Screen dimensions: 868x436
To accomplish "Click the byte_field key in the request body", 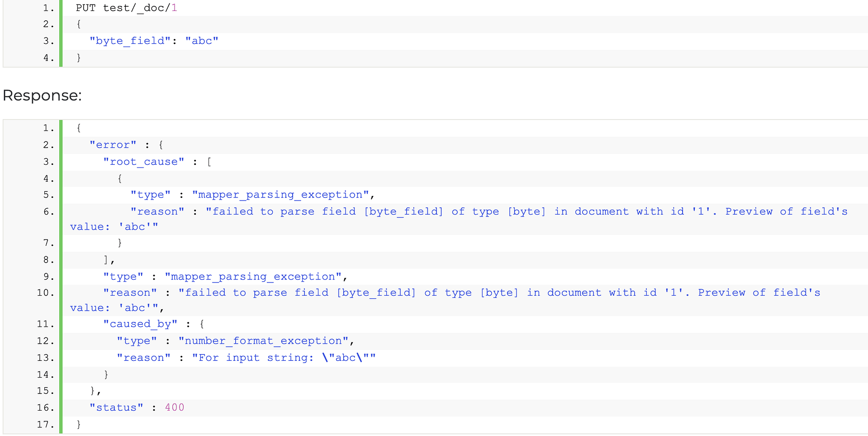I will point(130,41).
